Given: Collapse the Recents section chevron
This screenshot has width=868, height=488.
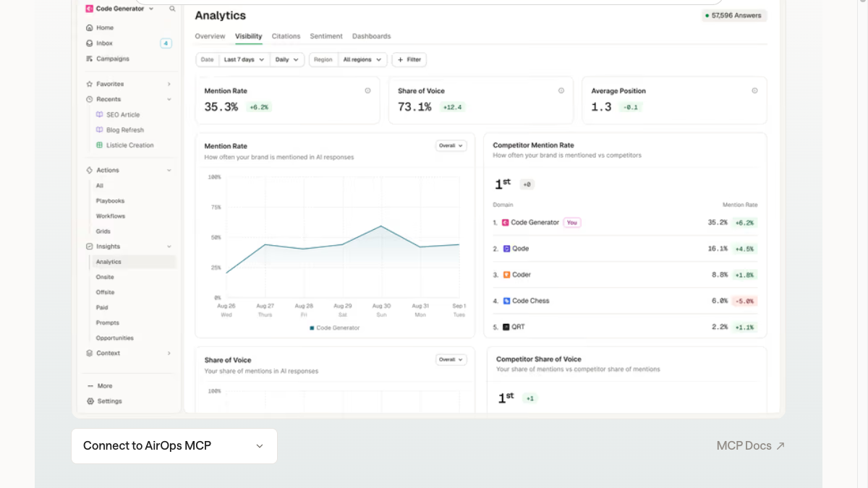Looking at the screenshot, I should (x=169, y=99).
